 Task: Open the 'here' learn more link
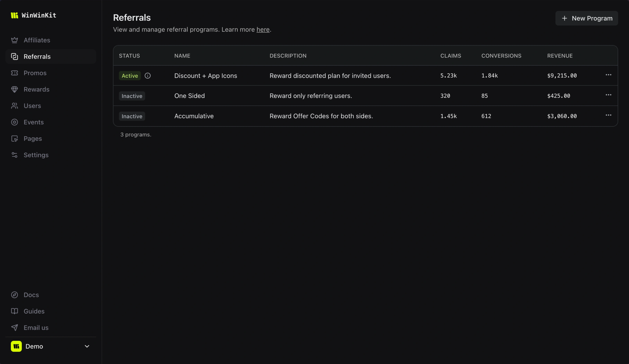pos(263,29)
